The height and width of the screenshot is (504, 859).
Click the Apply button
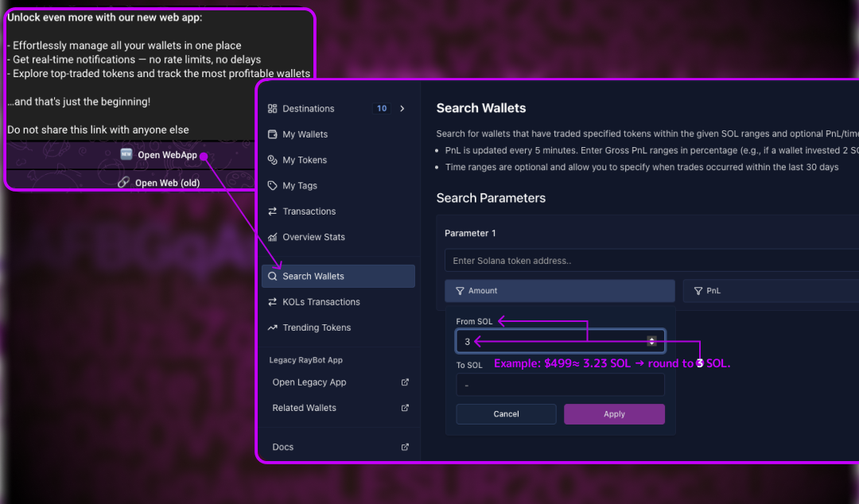tap(614, 414)
